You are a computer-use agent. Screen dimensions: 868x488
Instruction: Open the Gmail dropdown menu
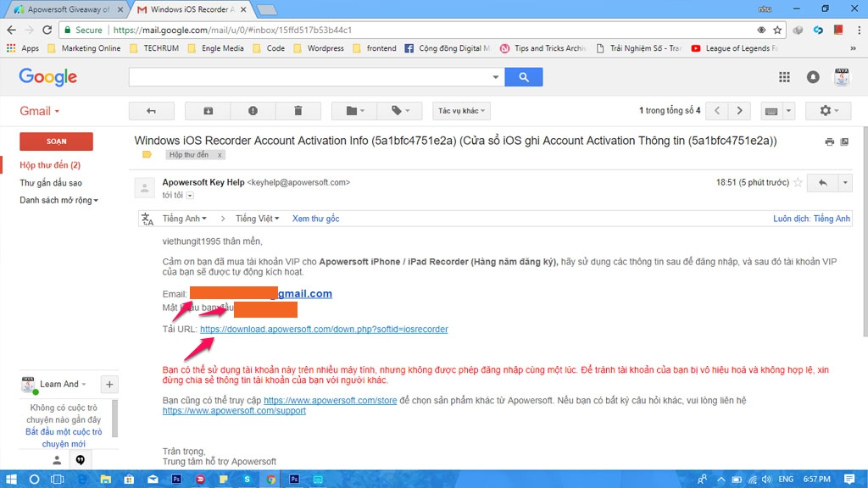coord(39,111)
